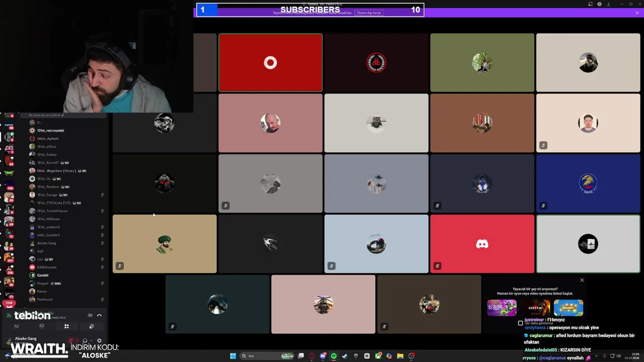The image size is (644, 362).
Task: Open the Windows Start menu
Action: pyautogui.click(x=233, y=356)
